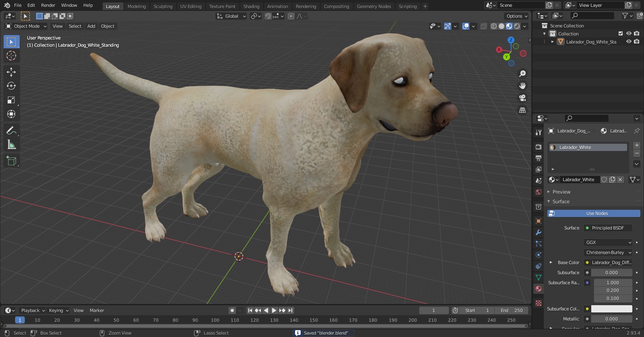Activate the Transform tool
The height and width of the screenshot is (337, 644).
11,114
